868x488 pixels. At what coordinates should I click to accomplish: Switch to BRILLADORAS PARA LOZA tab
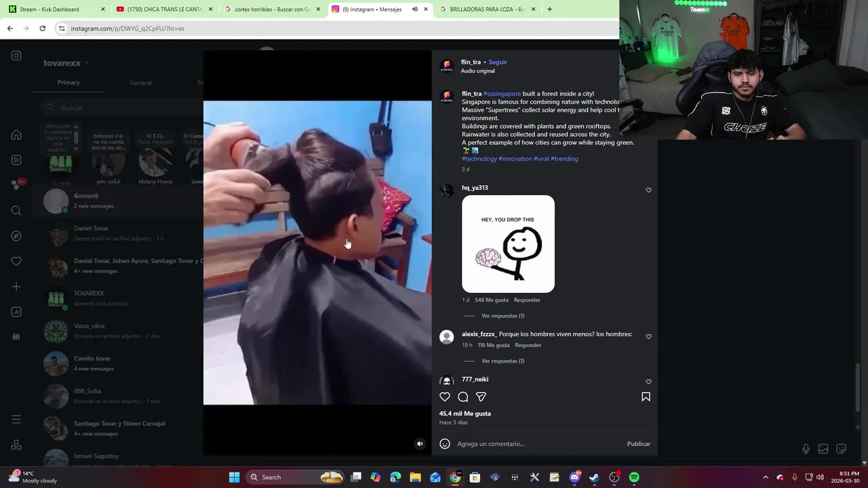point(488,9)
